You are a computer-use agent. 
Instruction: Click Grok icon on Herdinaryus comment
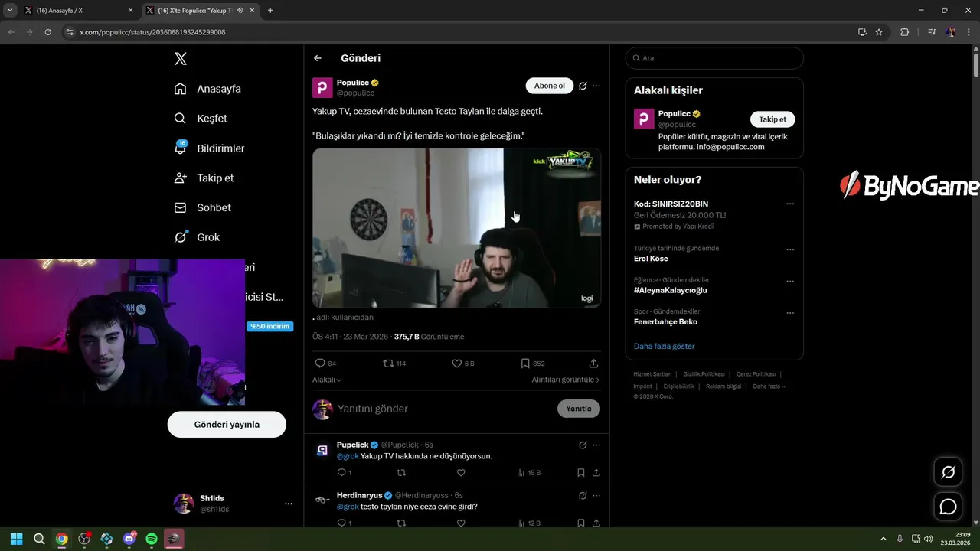point(583,495)
